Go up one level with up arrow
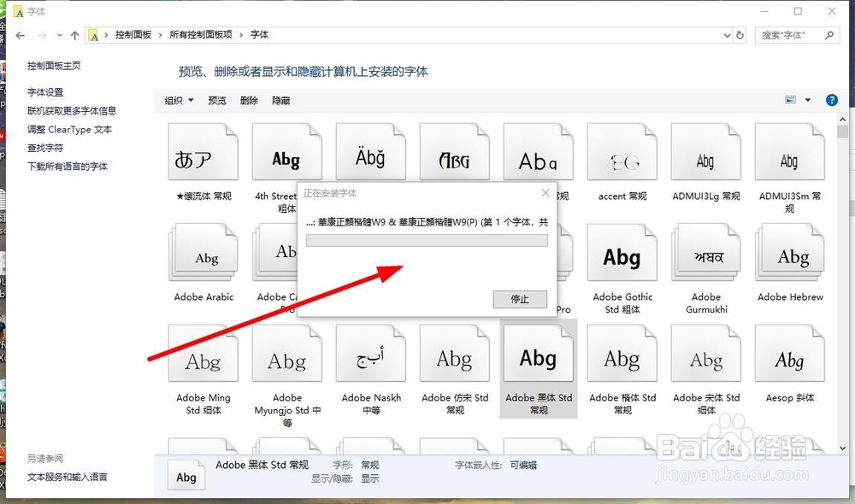Screen dimensions: 855x504 [74, 35]
